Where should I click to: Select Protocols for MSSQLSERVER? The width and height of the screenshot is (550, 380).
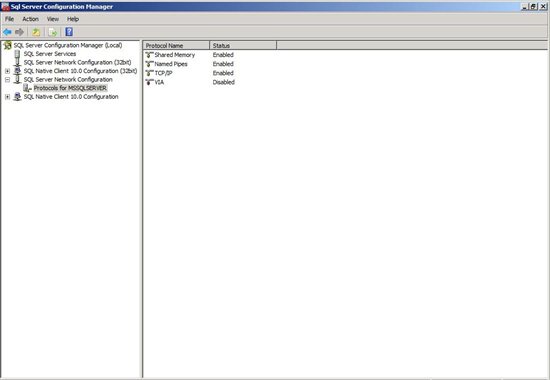(x=70, y=88)
